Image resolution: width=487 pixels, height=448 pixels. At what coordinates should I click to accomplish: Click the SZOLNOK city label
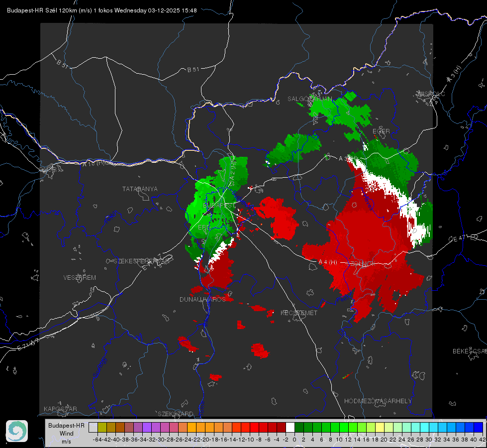361,264
